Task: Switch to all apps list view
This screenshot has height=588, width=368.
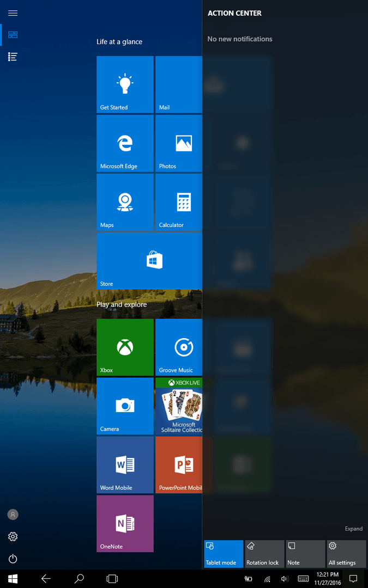Action: [x=13, y=57]
